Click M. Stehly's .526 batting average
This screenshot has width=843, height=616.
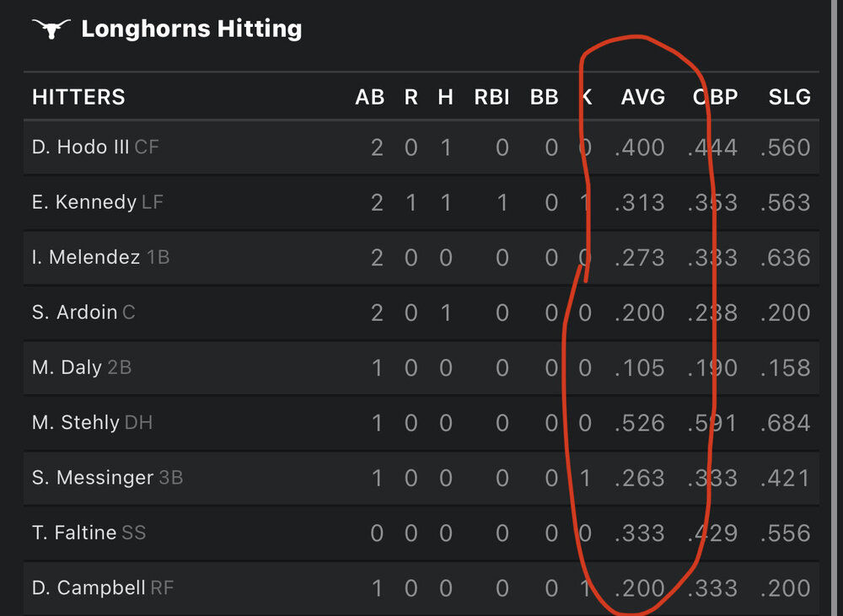640,422
